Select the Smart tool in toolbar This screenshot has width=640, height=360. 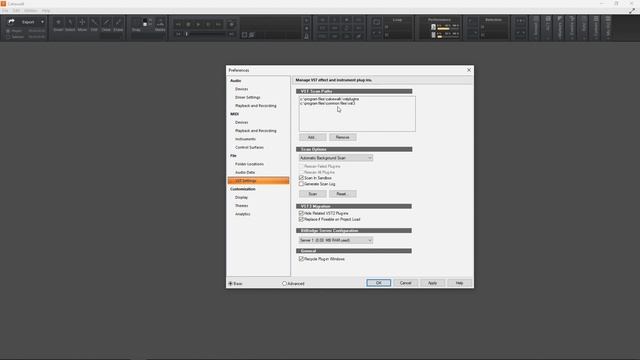coord(58,25)
